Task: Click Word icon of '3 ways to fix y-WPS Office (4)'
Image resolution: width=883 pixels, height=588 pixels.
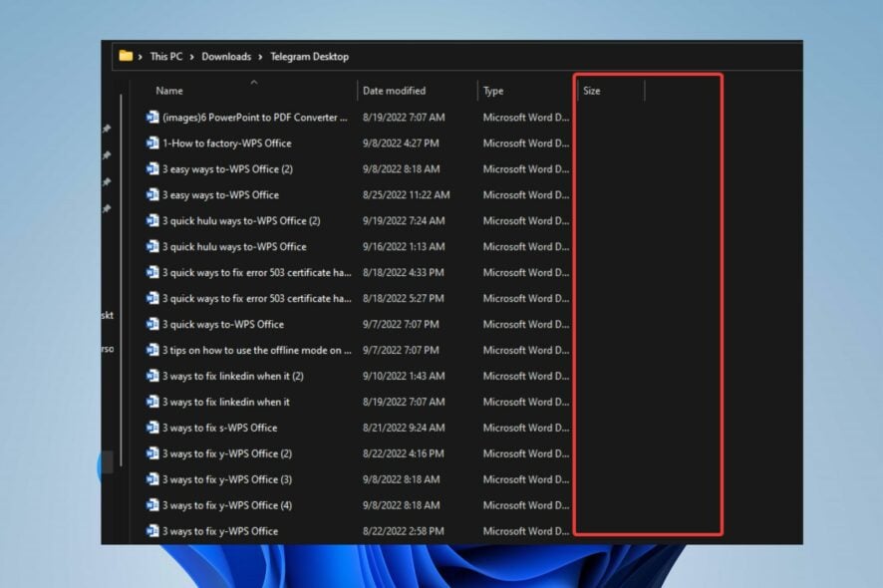Action: tap(152, 505)
